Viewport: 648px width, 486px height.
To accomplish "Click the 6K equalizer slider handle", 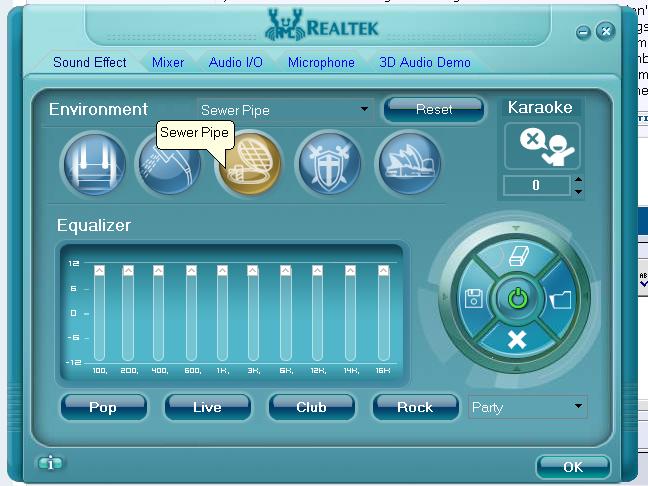I will [x=286, y=270].
